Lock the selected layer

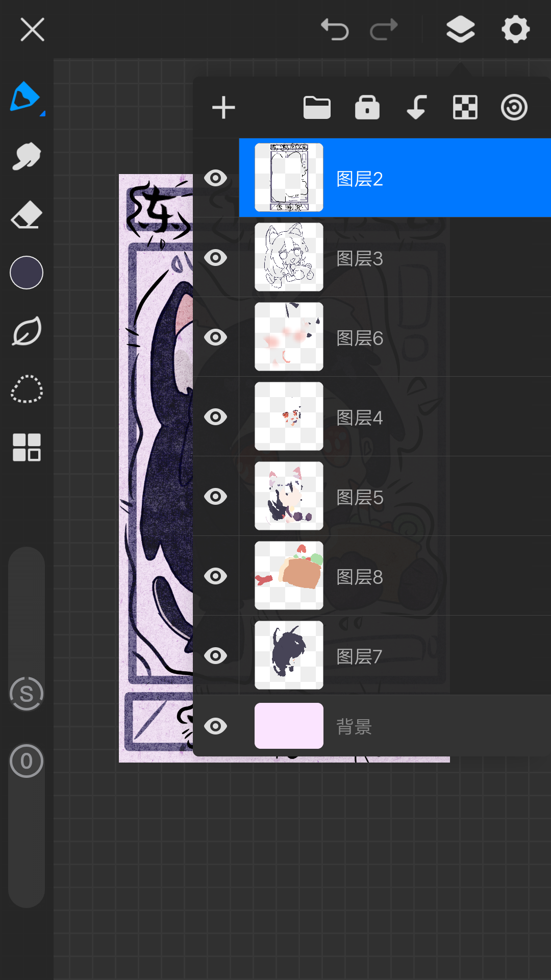[367, 108]
